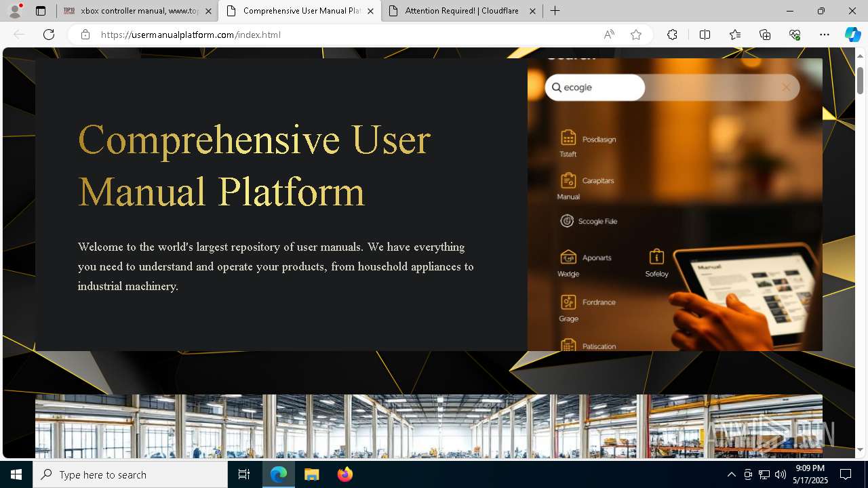Switch to the xbox controller manual tab
868x488 pixels.
(x=137, y=11)
